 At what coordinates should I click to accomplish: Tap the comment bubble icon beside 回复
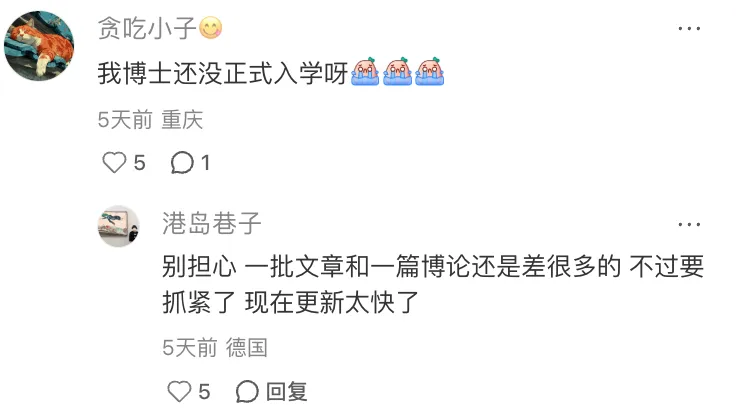pos(247,391)
